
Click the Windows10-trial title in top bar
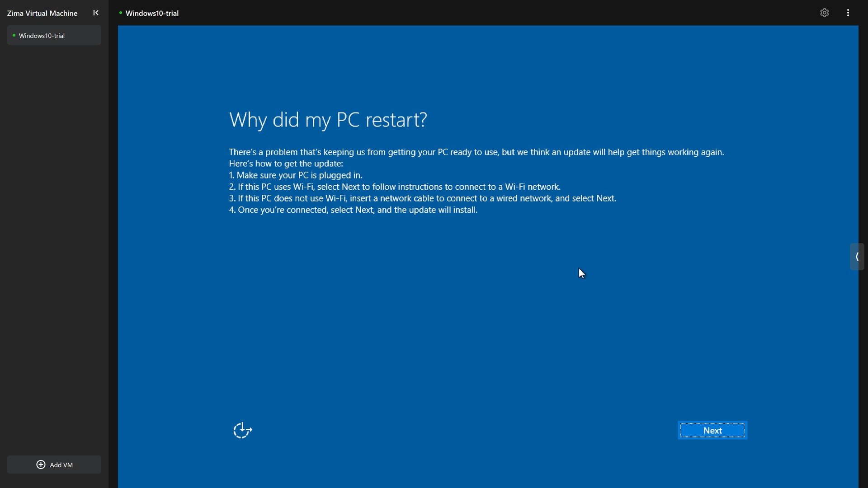[x=152, y=13]
